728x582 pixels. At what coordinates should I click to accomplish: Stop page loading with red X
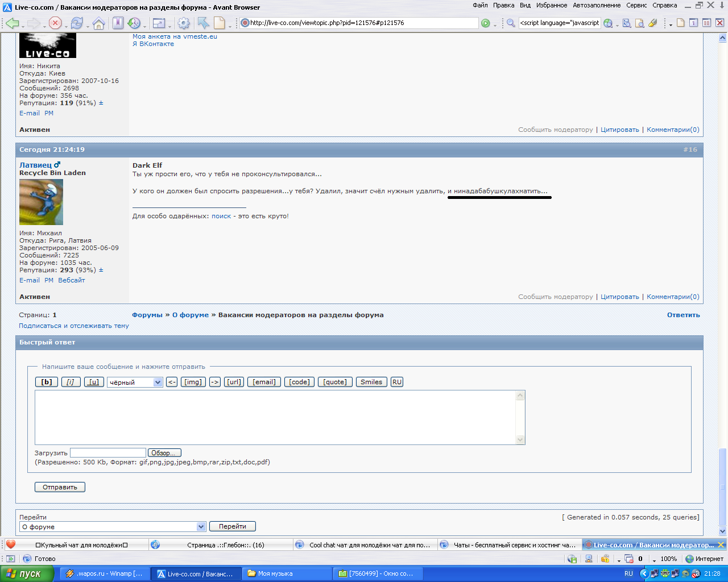pyautogui.click(x=55, y=23)
